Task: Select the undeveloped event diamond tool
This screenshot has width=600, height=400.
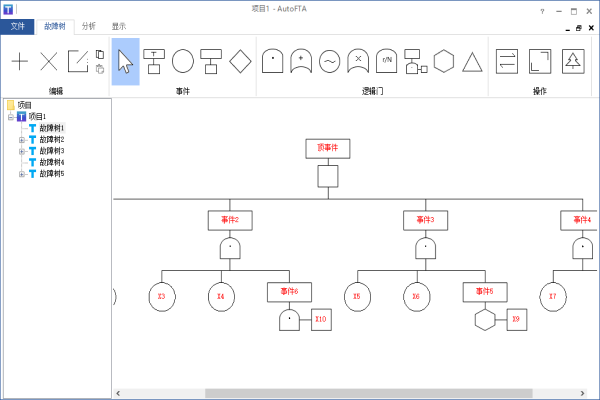Action: [x=240, y=61]
